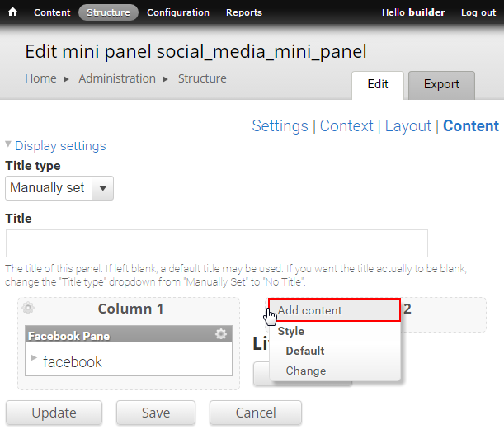Click the Save button
The width and height of the screenshot is (504, 439).
pyautogui.click(x=156, y=413)
